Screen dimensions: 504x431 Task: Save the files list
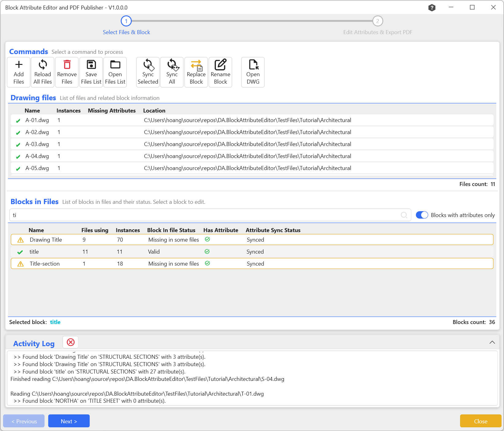pos(91,72)
